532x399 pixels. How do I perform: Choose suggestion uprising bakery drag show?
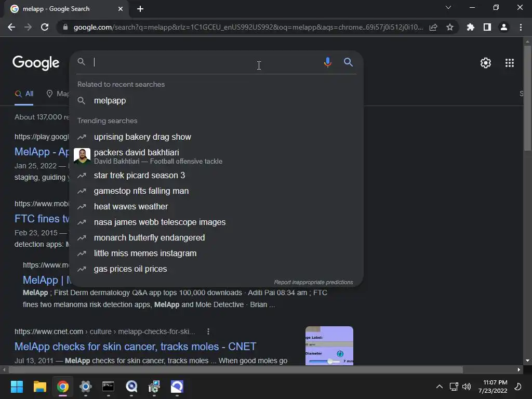pyautogui.click(x=217, y=137)
